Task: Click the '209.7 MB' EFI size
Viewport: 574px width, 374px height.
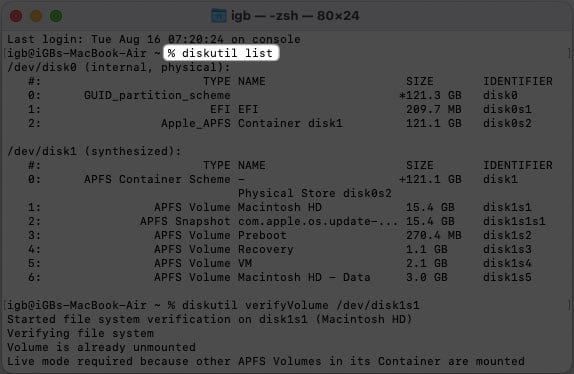Action: coord(433,109)
